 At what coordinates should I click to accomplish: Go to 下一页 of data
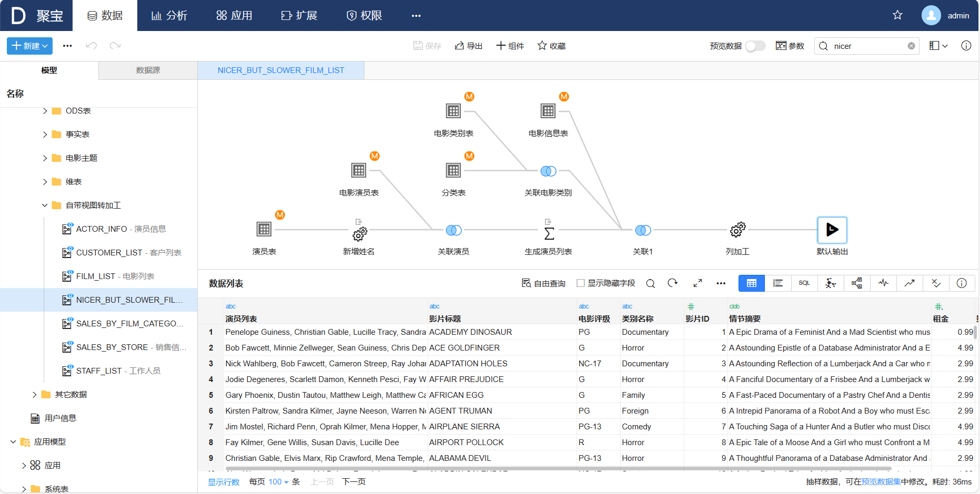coord(354,482)
